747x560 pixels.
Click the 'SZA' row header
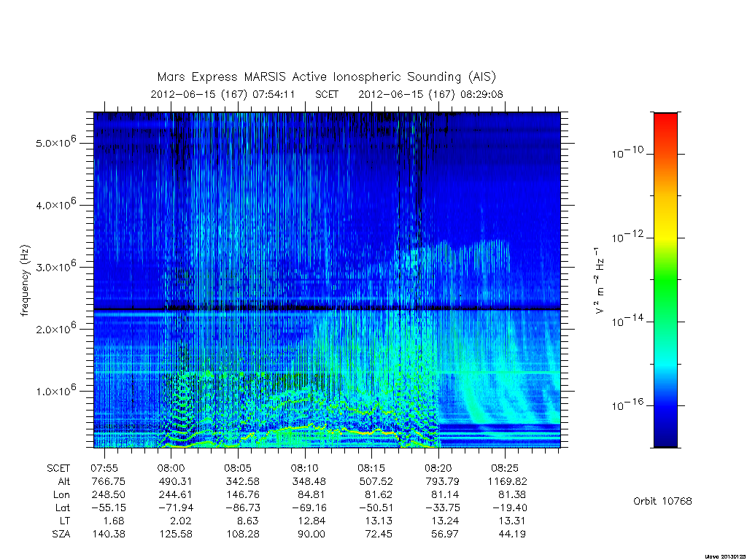click(61, 534)
